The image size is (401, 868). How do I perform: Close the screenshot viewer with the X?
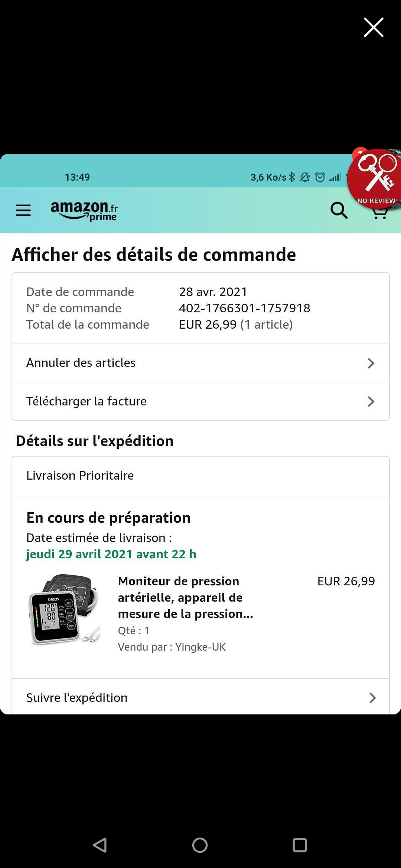373,27
